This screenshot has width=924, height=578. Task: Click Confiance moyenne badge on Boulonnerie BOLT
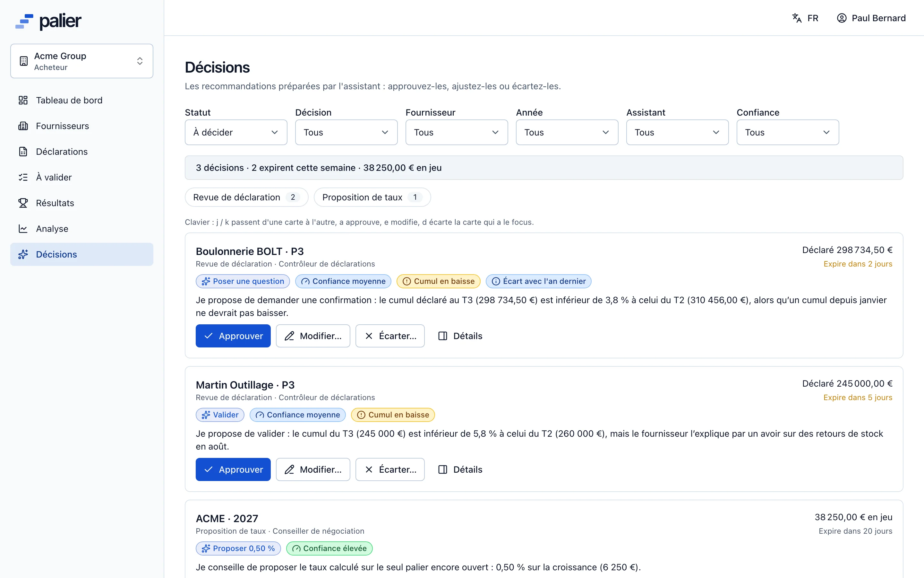tap(343, 281)
